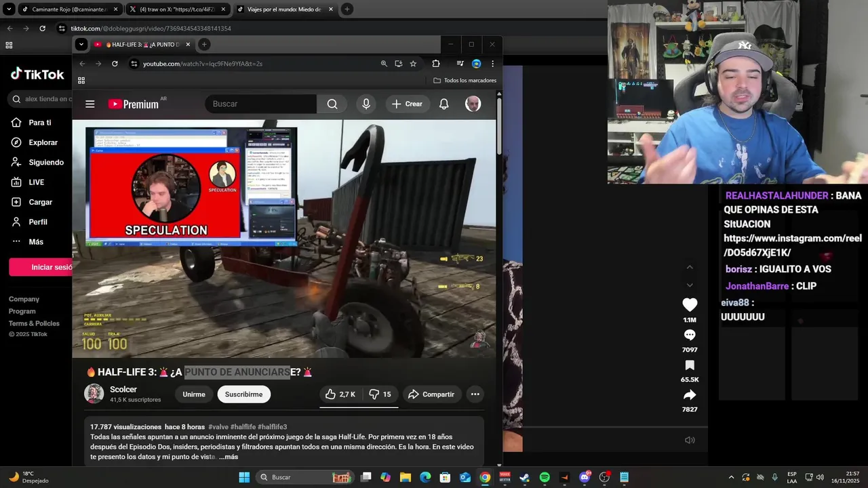Toggle the system microphone tray icon

[x=774, y=477]
